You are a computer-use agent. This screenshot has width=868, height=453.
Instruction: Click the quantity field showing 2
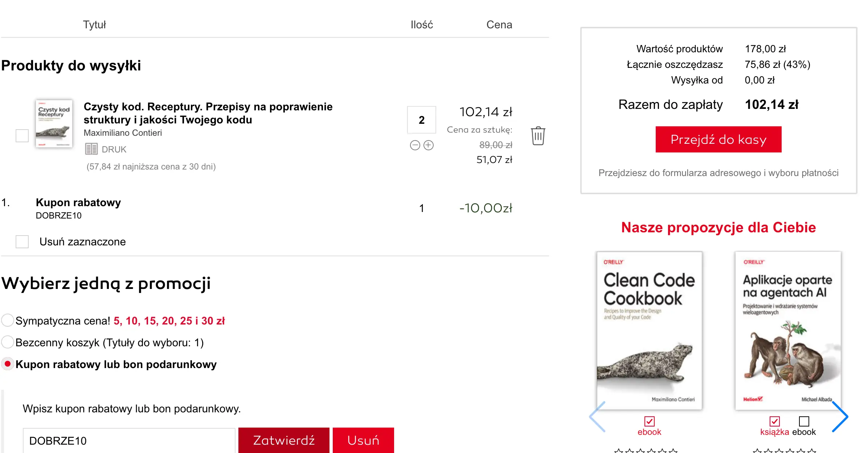[x=422, y=120]
